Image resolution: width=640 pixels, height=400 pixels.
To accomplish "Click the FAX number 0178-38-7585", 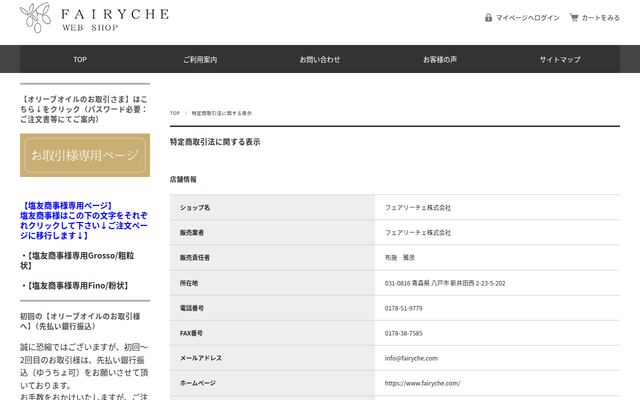I will (x=403, y=333).
